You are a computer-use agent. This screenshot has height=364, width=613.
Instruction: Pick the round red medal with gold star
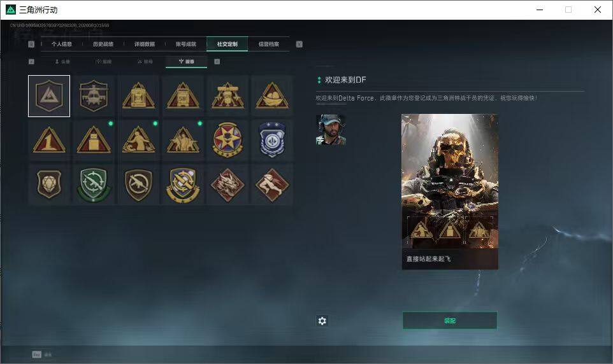227,140
